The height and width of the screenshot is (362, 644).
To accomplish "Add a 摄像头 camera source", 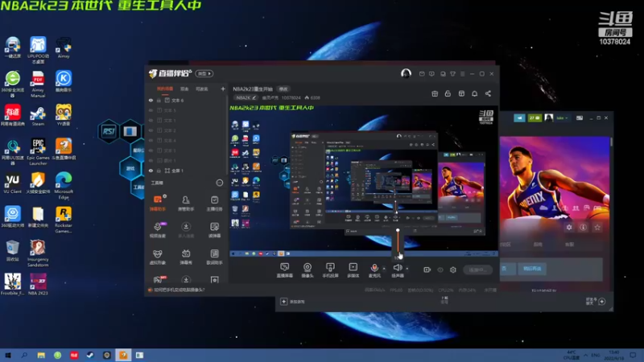I will pyautogui.click(x=308, y=270).
